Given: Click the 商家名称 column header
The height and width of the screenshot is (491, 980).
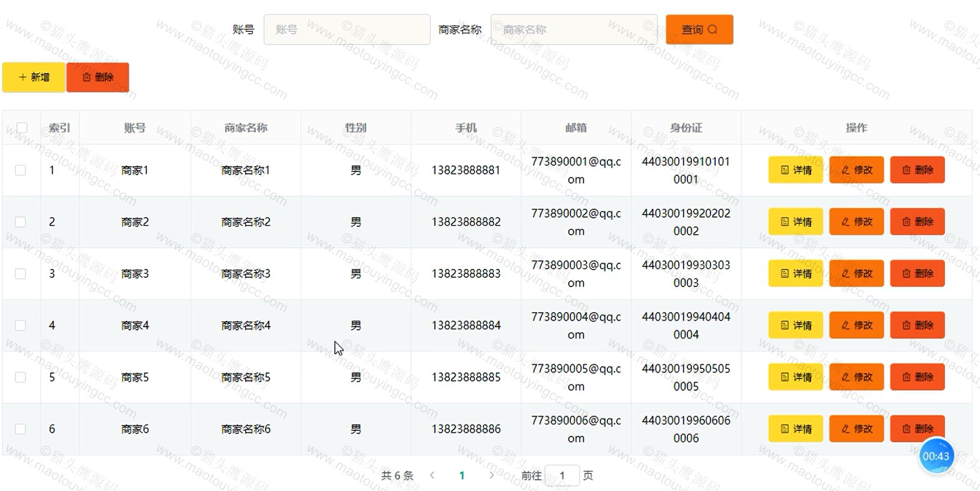Looking at the screenshot, I should click(246, 128).
